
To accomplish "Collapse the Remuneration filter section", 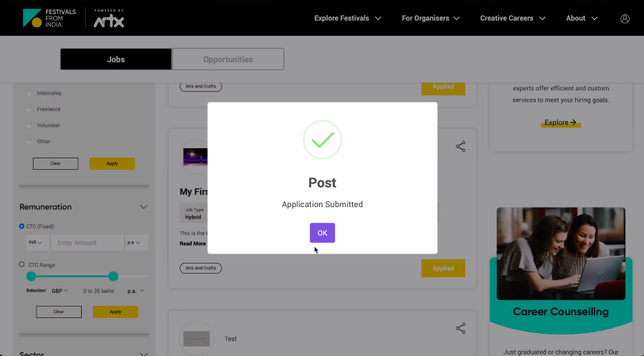I will pos(143,207).
